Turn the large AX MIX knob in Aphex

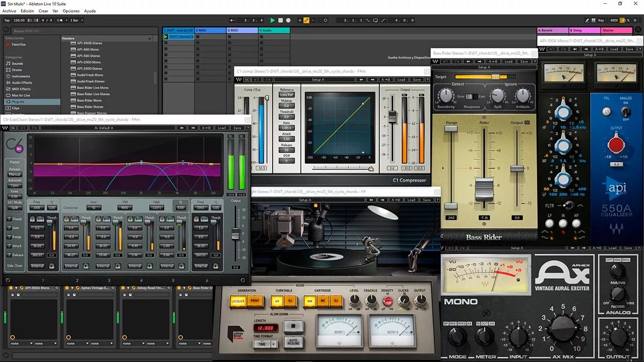pos(562,329)
